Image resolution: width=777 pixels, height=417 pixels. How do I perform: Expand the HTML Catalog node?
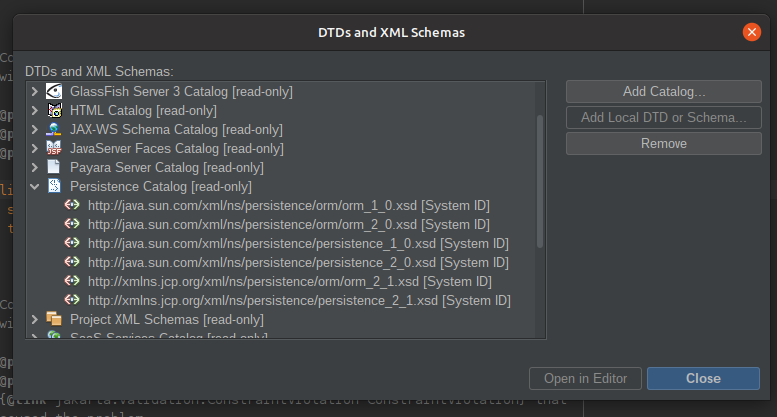[x=35, y=110]
